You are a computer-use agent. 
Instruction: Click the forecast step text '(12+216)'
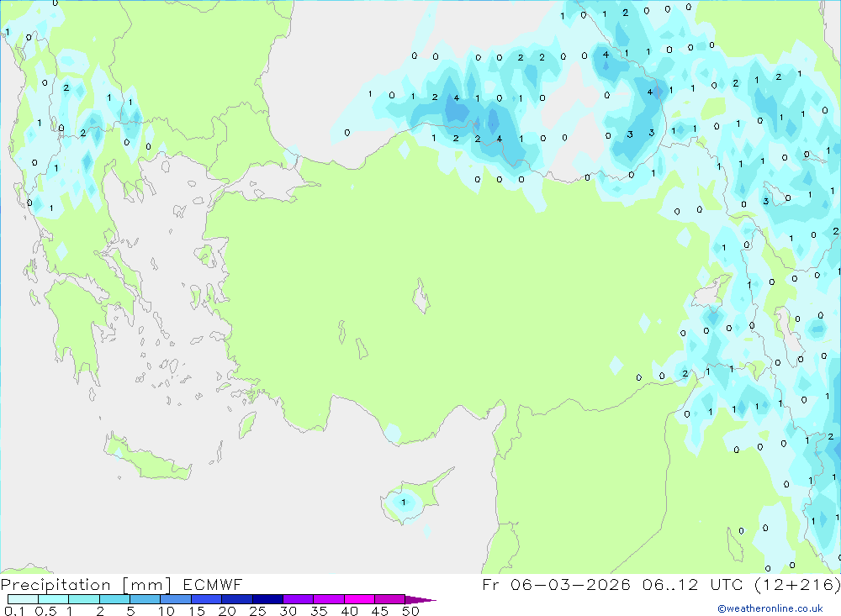tap(797, 585)
